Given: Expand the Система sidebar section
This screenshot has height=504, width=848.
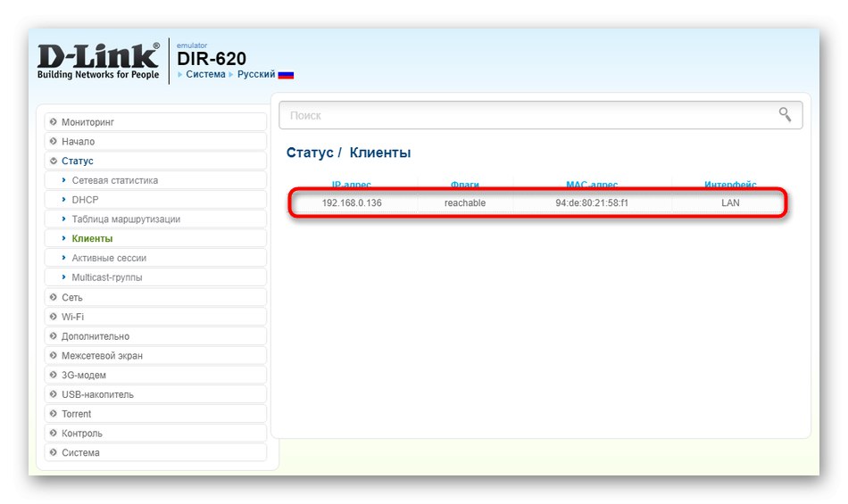Looking at the screenshot, I should click(x=155, y=453).
